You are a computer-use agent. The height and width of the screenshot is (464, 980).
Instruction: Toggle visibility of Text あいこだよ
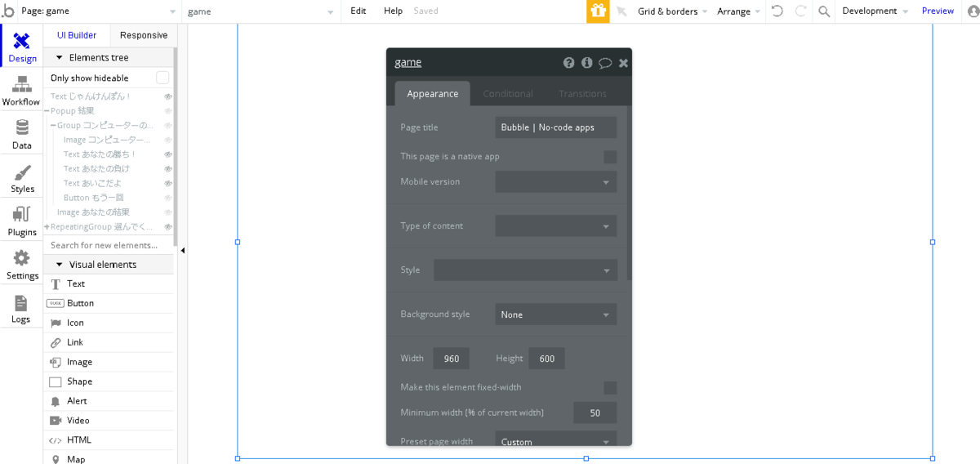tap(168, 184)
